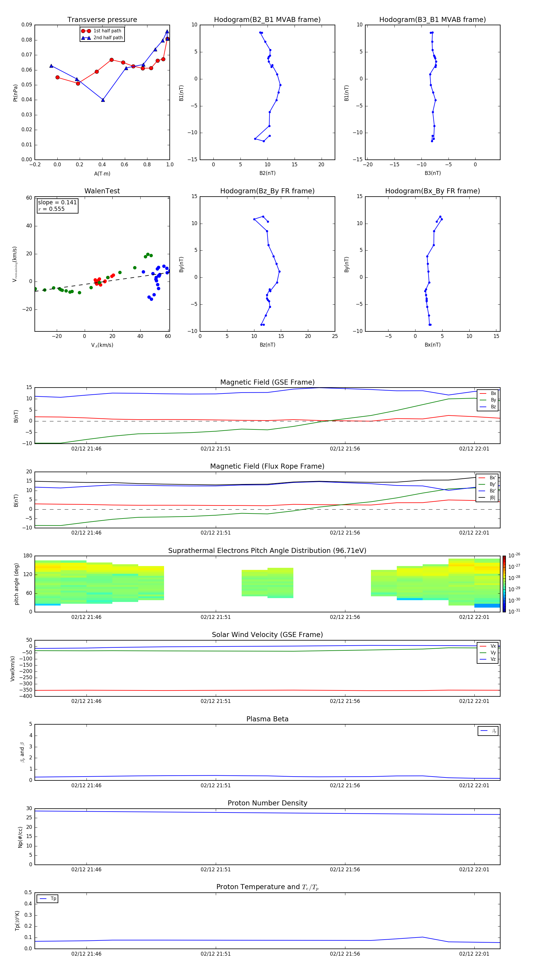Click the "Transverse pressure" plot title
This screenshot has height=980, width=535.
point(102,20)
